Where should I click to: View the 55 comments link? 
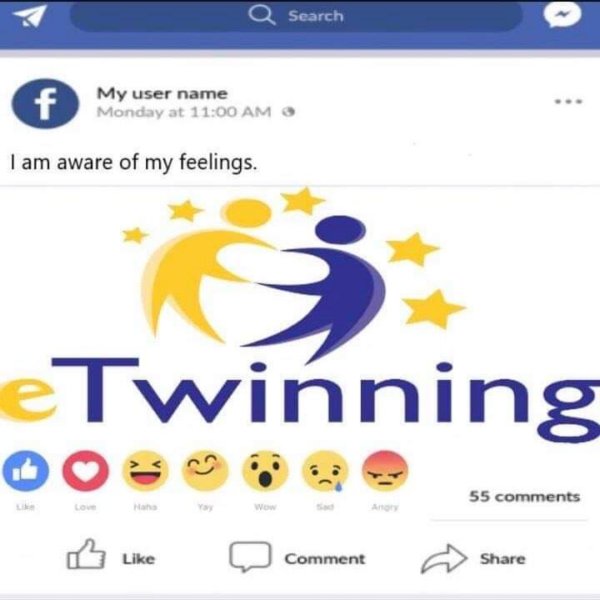tap(525, 497)
